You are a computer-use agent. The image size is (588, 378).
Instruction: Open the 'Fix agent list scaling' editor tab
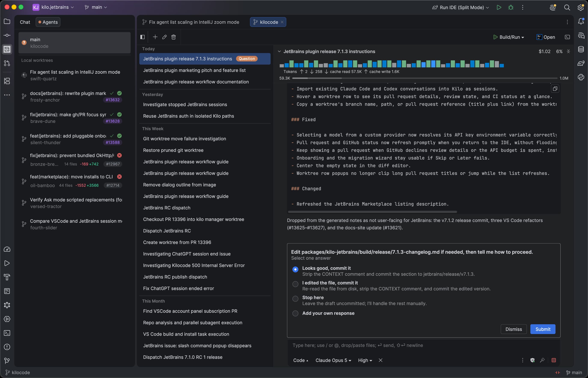(191, 22)
